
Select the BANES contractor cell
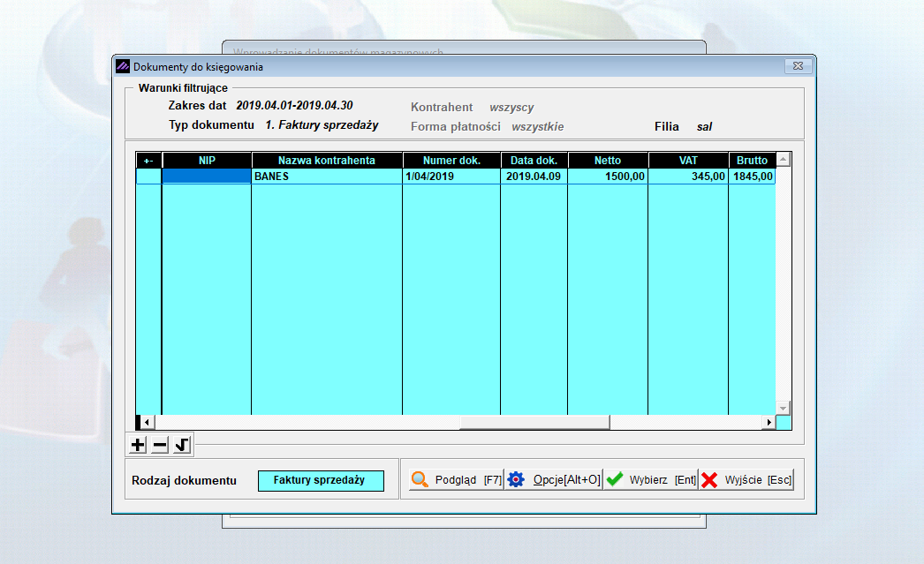click(x=327, y=176)
